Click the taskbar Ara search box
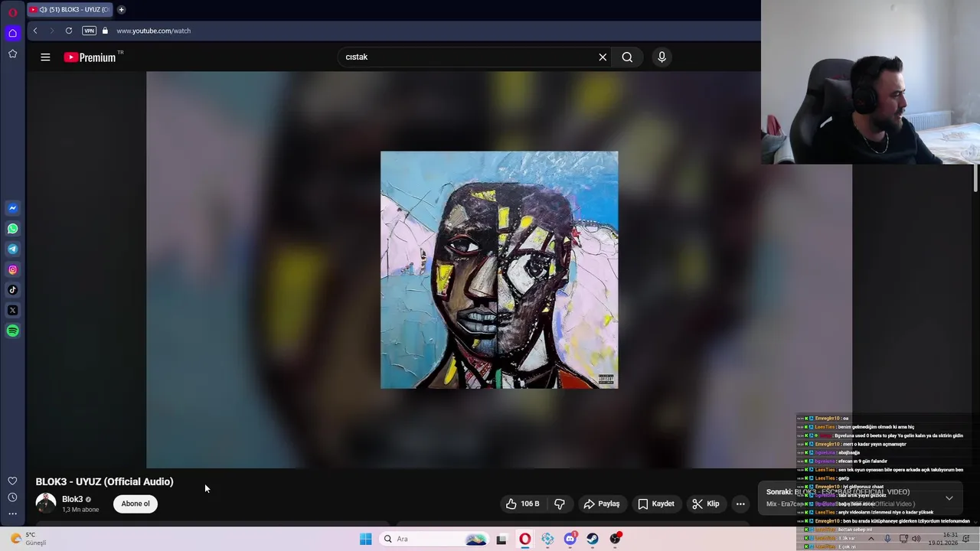980x551 pixels. click(434, 539)
